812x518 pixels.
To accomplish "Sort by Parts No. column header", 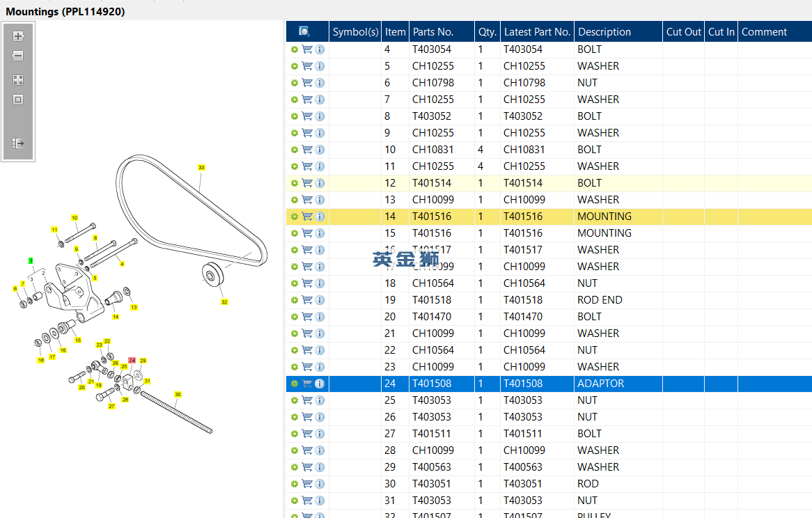I will tap(442, 31).
